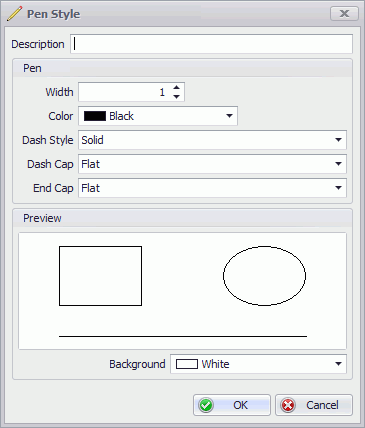
Task: Click the green checkmark icon on OK
Action: tap(206, 405)
